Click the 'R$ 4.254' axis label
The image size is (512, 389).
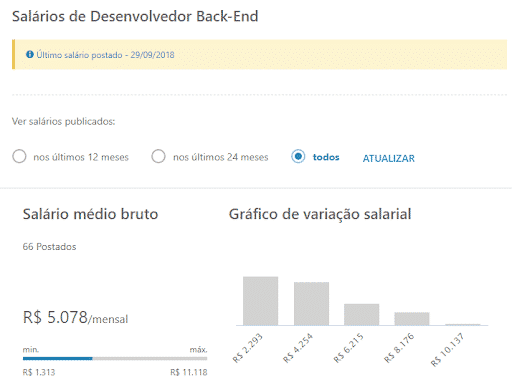tap(298, 348)
